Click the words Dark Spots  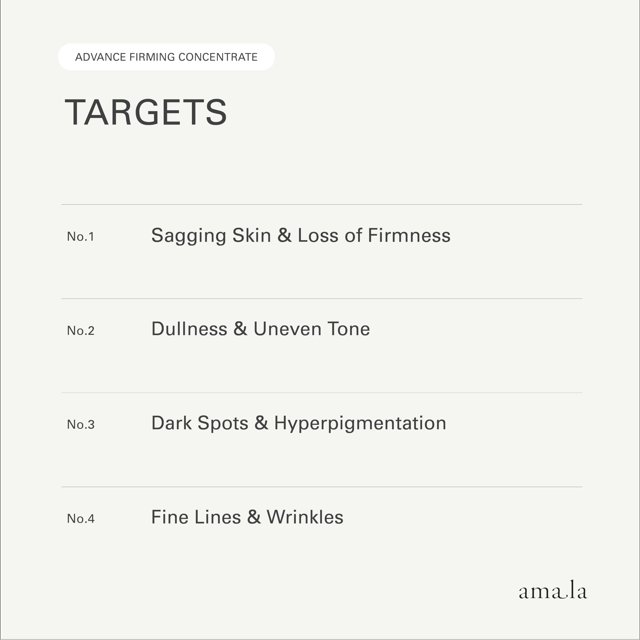[x=200, y=423]
